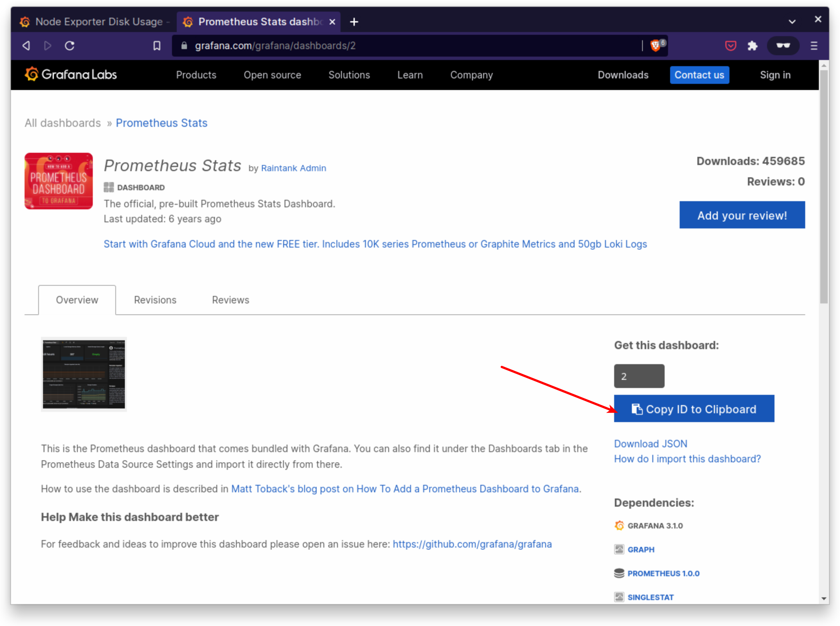840x626 pixels.
Task: Click the Grafana Labs logo
Action: (x=71, y=75)
